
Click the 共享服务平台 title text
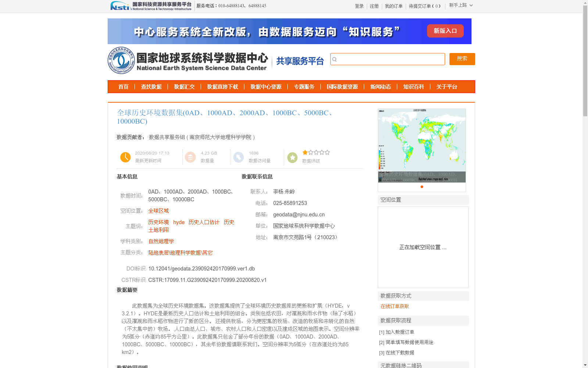pos(300,61)
